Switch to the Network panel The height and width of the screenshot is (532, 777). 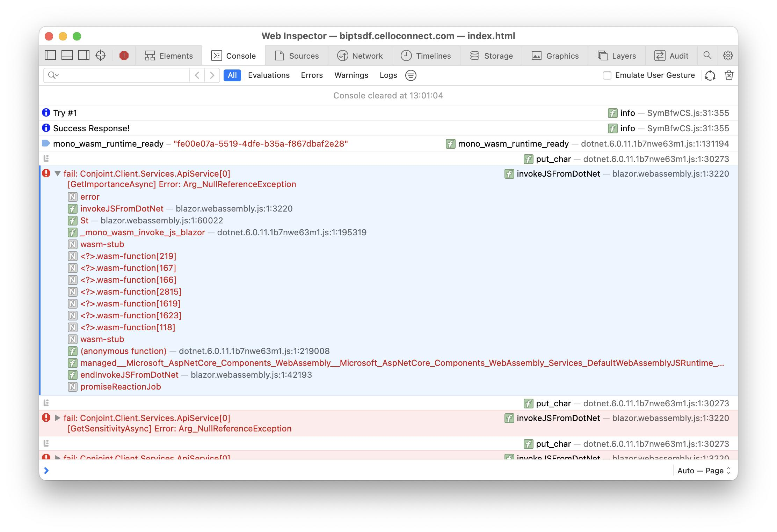point(366,55)
